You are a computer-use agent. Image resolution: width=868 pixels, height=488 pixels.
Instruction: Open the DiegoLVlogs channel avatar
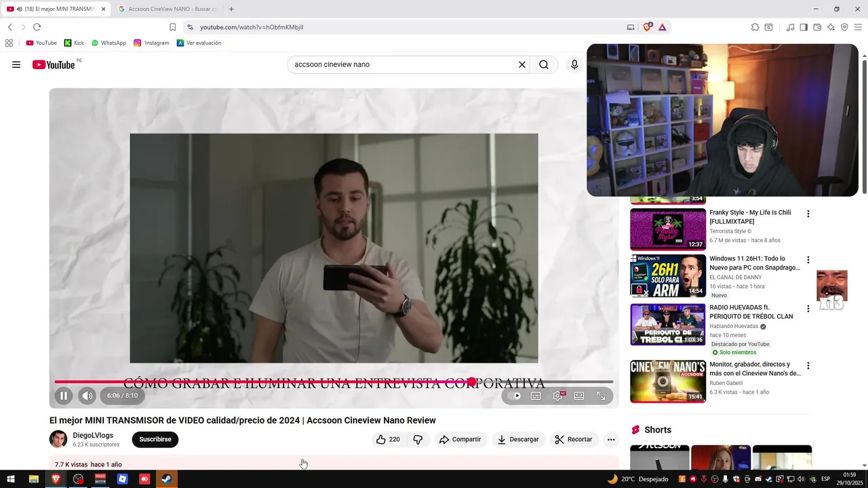(58, 439)
